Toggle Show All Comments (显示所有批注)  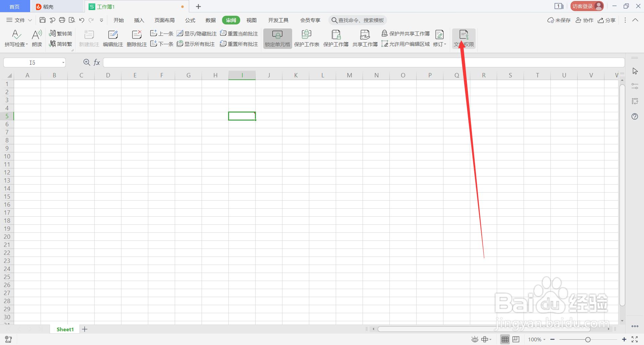pyautogui.click(x=196, y=44)
